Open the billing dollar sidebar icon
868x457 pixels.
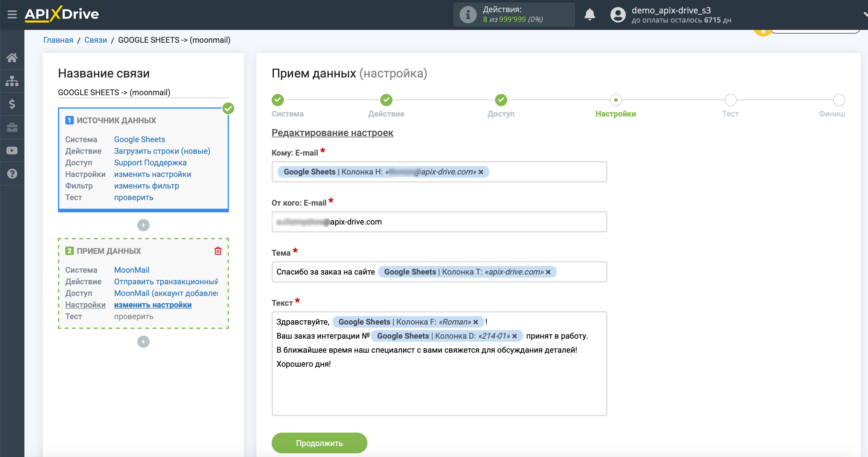[12, 104]
